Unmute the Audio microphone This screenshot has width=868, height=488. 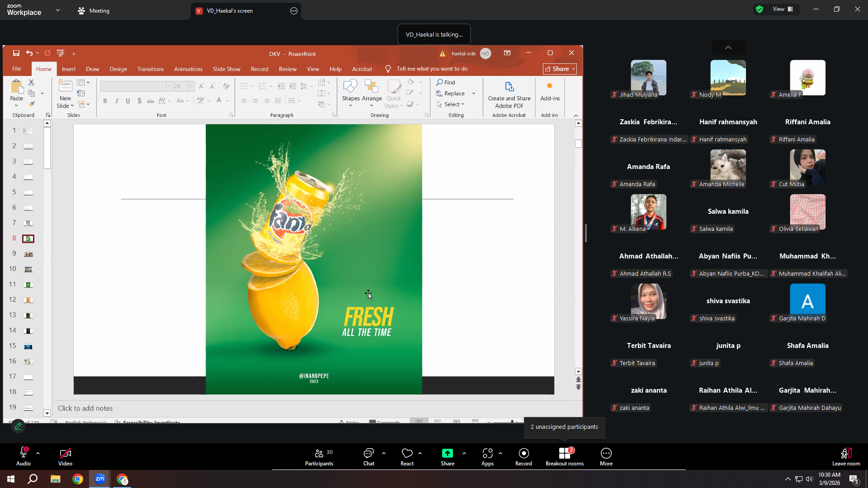click(24, 453)
